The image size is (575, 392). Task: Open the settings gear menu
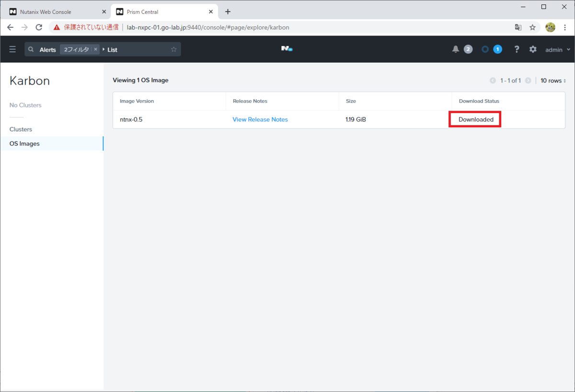pyautogui.click(x=533, y=49)
